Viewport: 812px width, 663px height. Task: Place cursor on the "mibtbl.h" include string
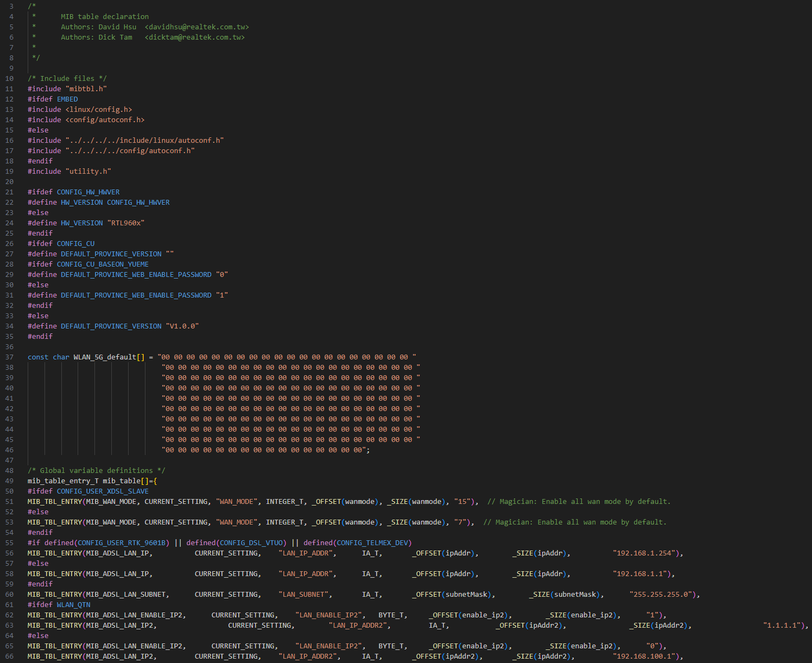[x=86, y=89]
